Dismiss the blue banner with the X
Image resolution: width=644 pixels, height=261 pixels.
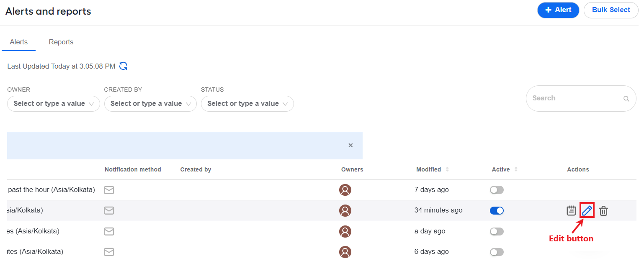350,145
